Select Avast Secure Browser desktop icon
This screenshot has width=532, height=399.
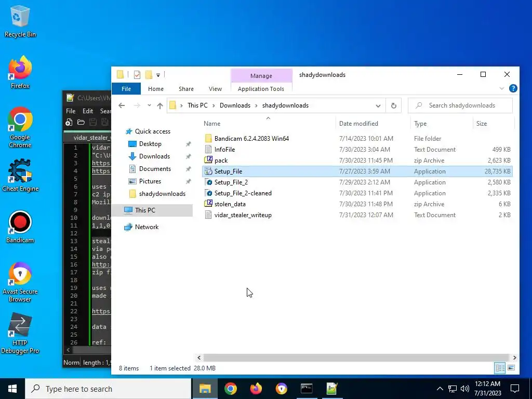click(20, 282)
